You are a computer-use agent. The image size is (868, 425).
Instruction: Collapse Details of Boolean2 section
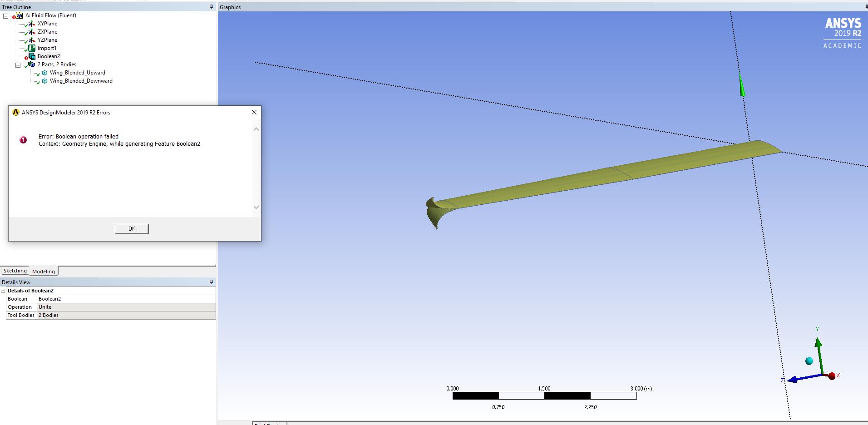click(x=3, y=291)
